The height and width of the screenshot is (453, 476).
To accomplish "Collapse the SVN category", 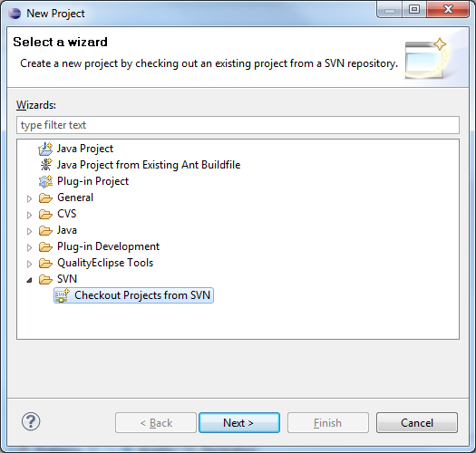I will click(29, 280).
